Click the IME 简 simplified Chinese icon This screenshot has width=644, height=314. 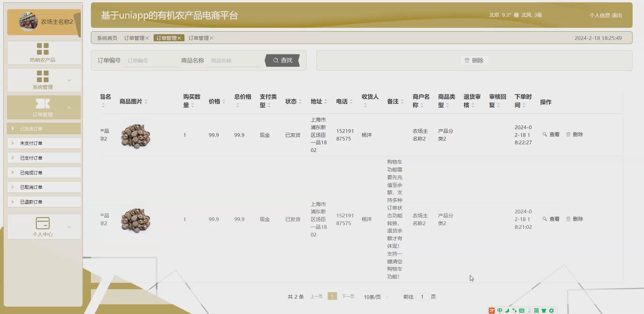click(536, 311)
